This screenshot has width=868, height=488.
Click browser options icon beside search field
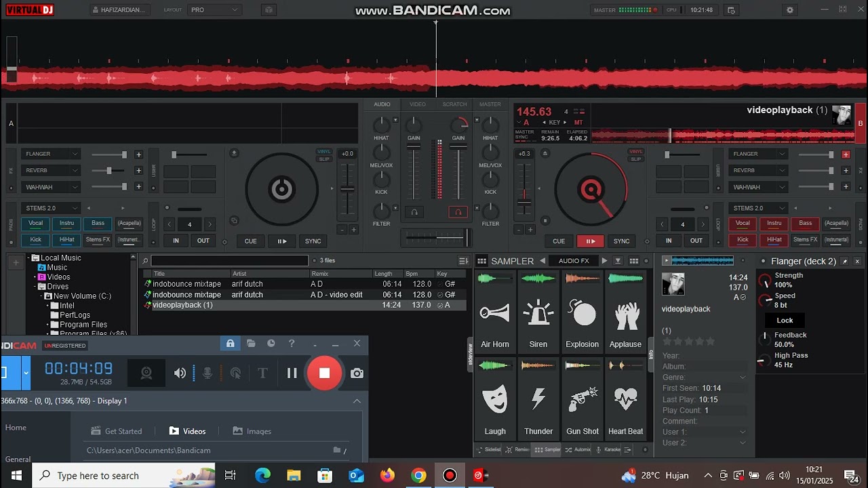click(x=463, y=261)
